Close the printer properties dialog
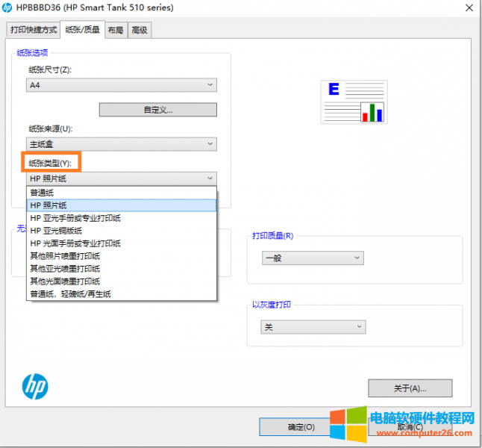This screenshot has height=448, width=482. (467, 8)
